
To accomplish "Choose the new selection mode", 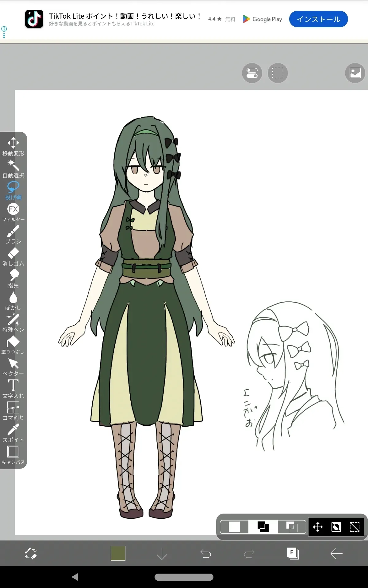I will point(234,527).
